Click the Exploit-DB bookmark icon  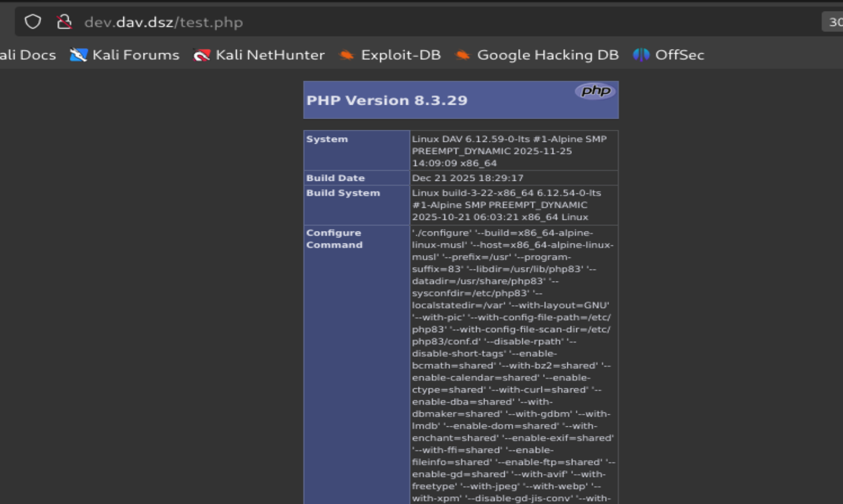(x=346, y=55)
